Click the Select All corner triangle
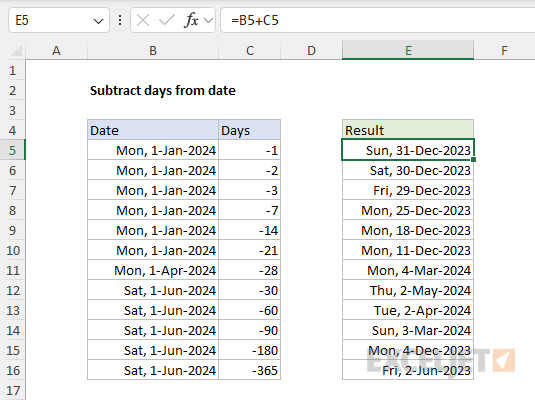The height and width of the screenshot is (400, 535). (x=16, y=51)
